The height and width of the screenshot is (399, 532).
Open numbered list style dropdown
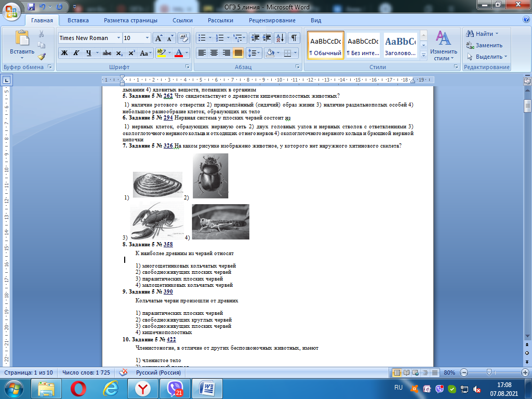pyautogui.click(x=228, y=38)
